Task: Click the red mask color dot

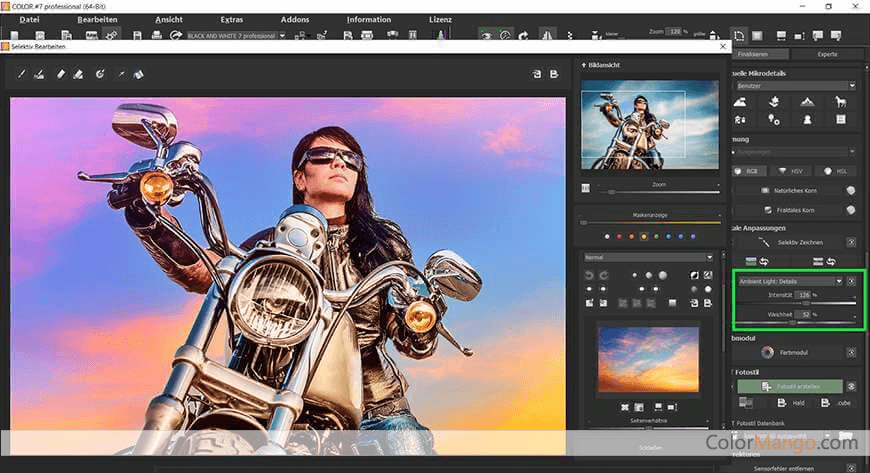Action: [x=618, y=237]
